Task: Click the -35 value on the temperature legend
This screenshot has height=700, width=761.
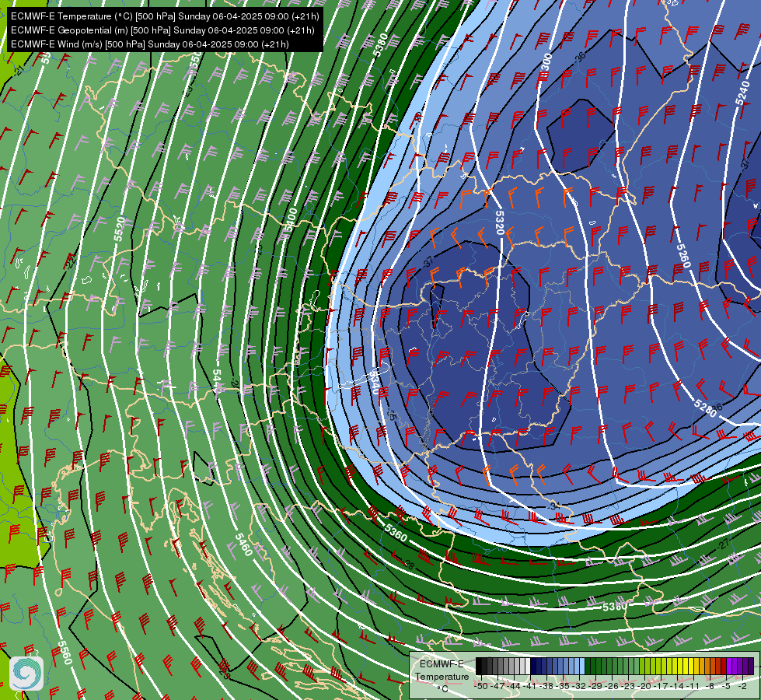Action: tap(562, 686)
